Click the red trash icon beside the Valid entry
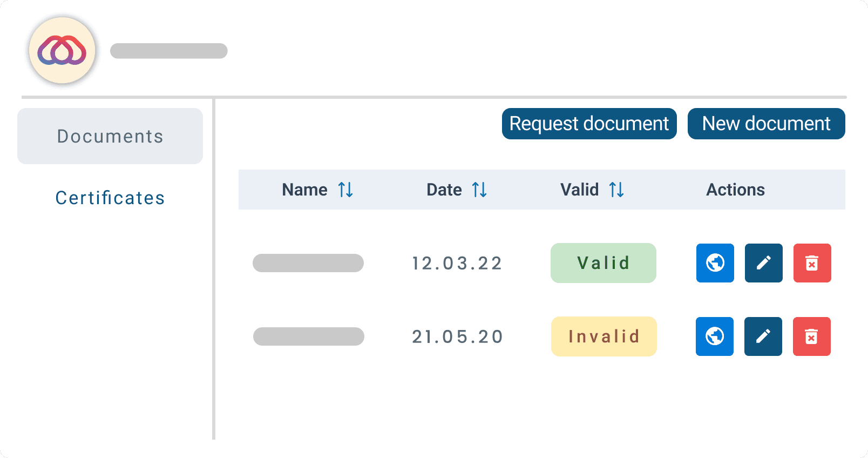This screenshot has width=868, height=458. pyautogui.click(x=812, y=263)
